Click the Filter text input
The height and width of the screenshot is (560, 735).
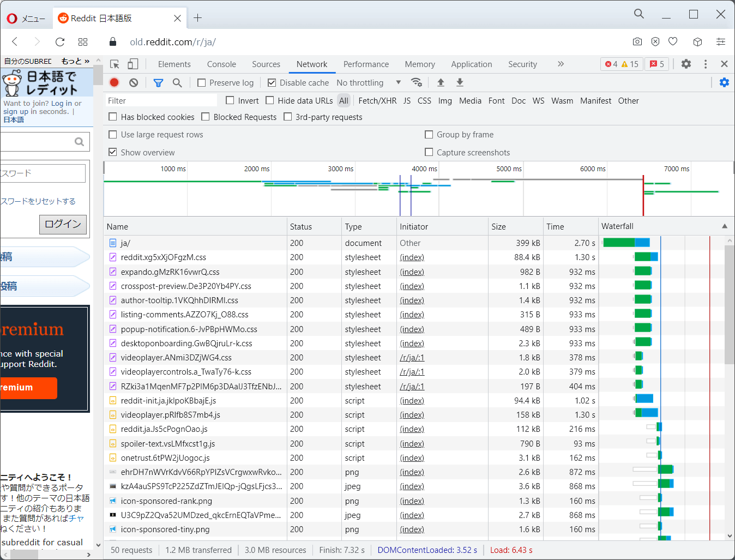pos(161,100)
